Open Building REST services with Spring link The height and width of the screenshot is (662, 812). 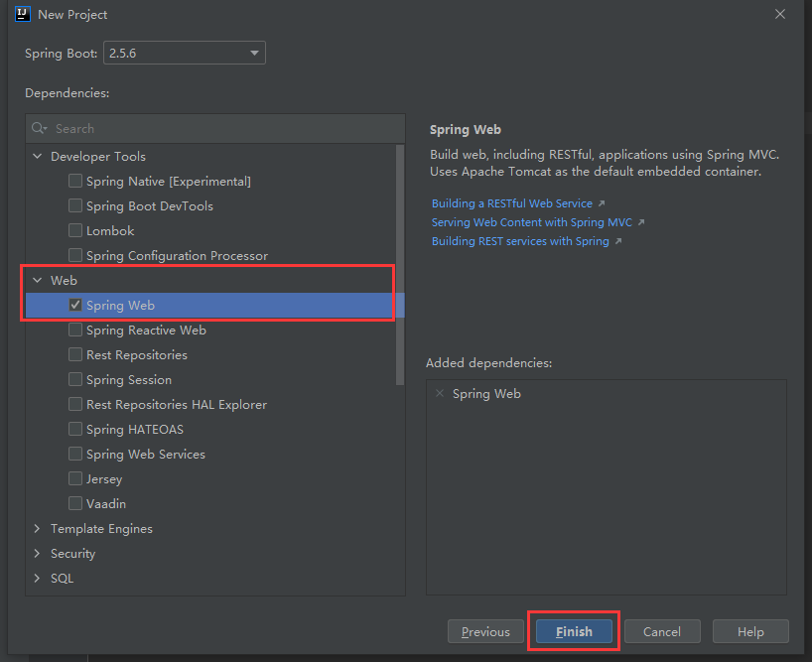coord(520,241)
